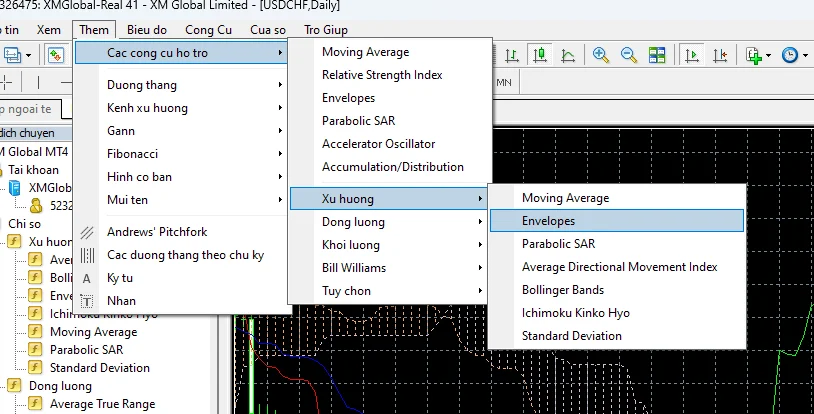Zoom out on the chart
814x414 pixels.
629,55
